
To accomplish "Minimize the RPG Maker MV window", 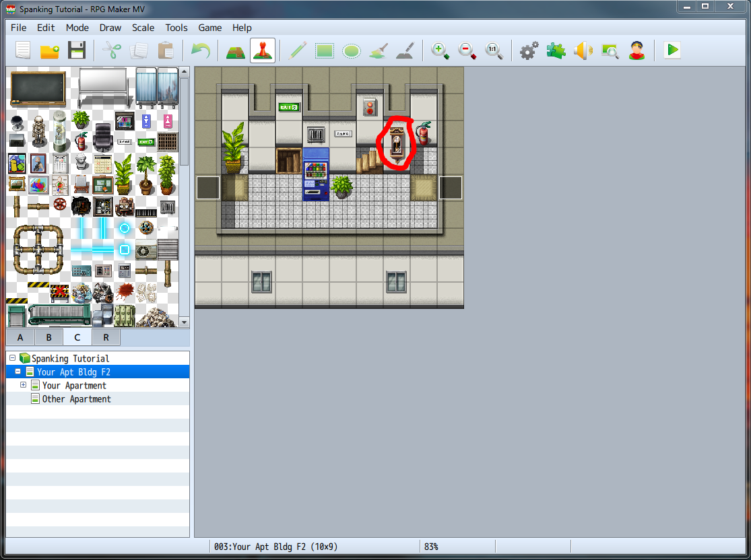I will pyautogui.click(x=687, y=7).
